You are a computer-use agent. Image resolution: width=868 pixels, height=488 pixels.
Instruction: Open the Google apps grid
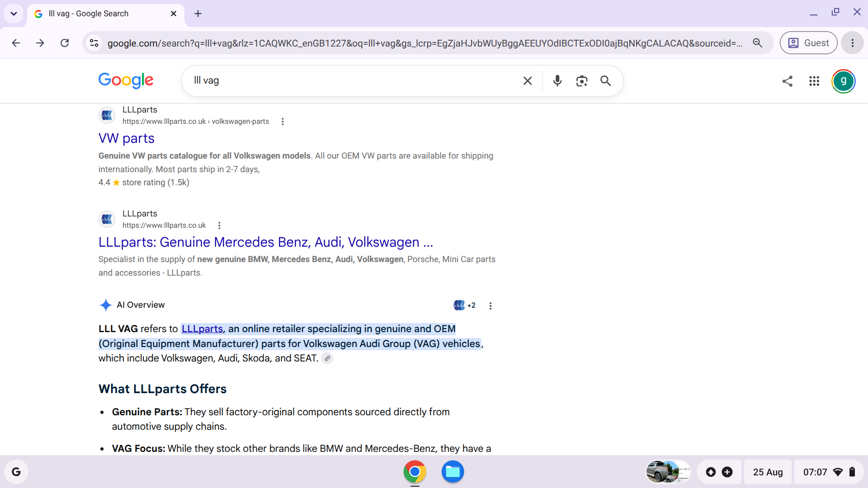pos(814,81)
